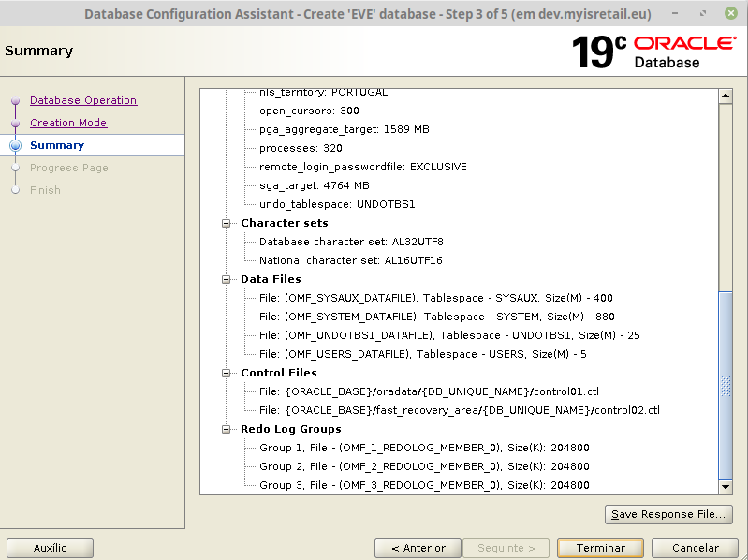This screenshot has height=560, width=748.
Task: Select the control01.ctl file row
Action: pos(429,391)
